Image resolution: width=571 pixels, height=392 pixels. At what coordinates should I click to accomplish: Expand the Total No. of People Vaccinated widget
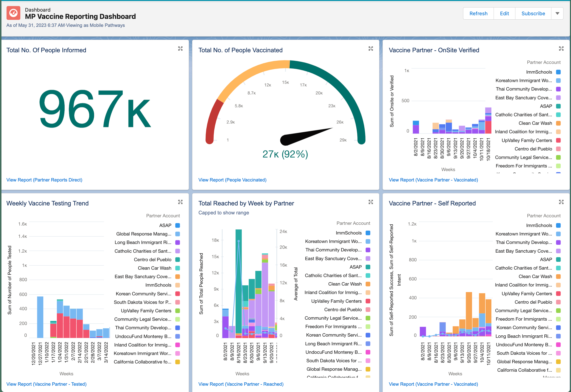pyautogui.click(x=370, y=49)
